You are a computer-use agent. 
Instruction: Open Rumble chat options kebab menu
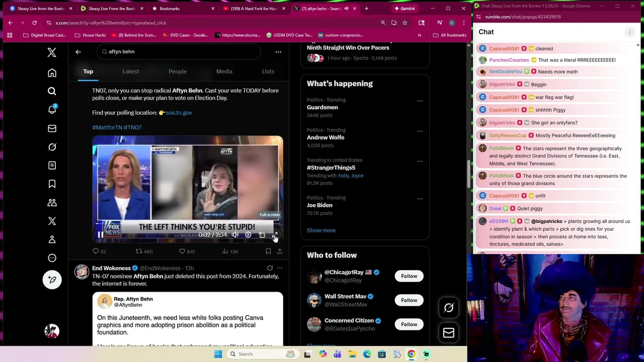(x=629, y=32)
